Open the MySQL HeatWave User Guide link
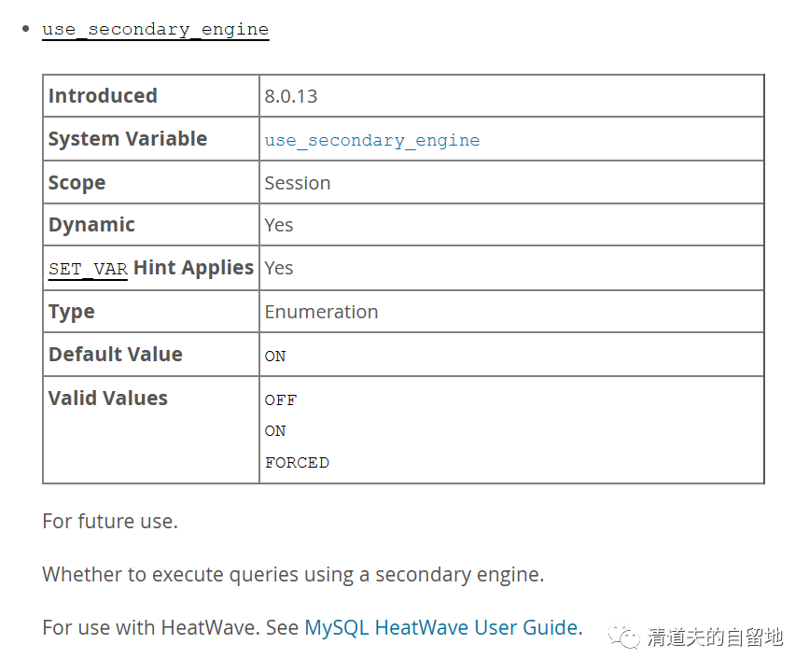This screenshot has width=809, height=672. [x=440, y=627]
